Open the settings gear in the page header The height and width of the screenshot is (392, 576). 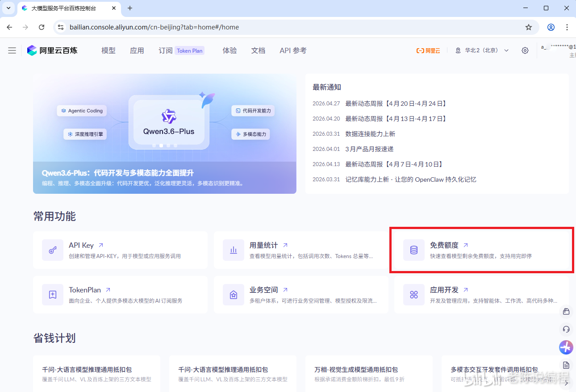pos(525,50)
